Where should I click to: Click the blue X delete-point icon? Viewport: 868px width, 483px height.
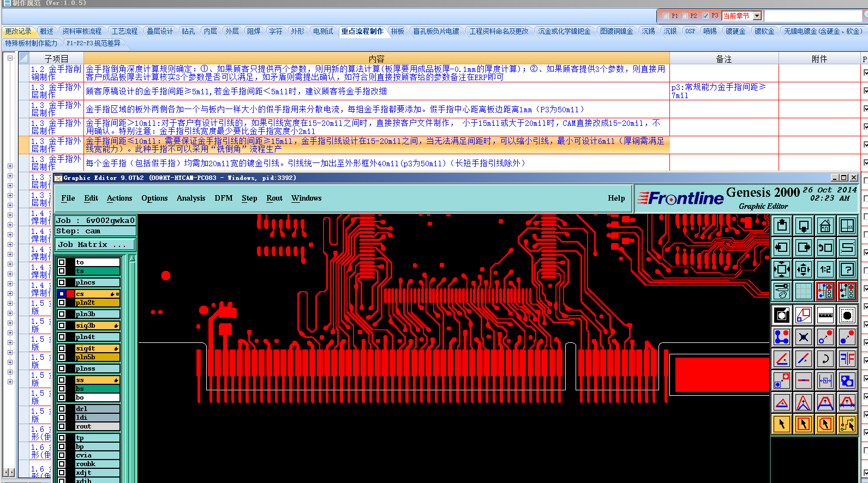pyautogui.click(x=804, y=337)
